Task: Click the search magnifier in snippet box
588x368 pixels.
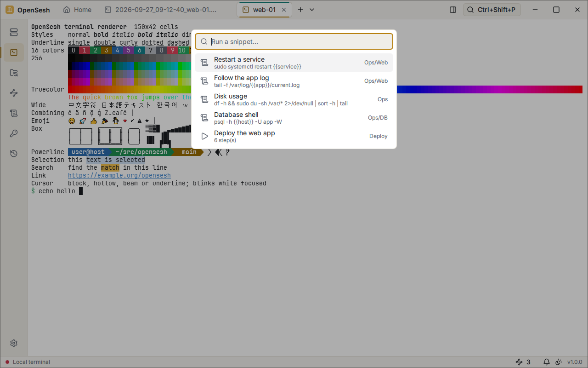Action: pyautogui.click(x=204, y=41)
